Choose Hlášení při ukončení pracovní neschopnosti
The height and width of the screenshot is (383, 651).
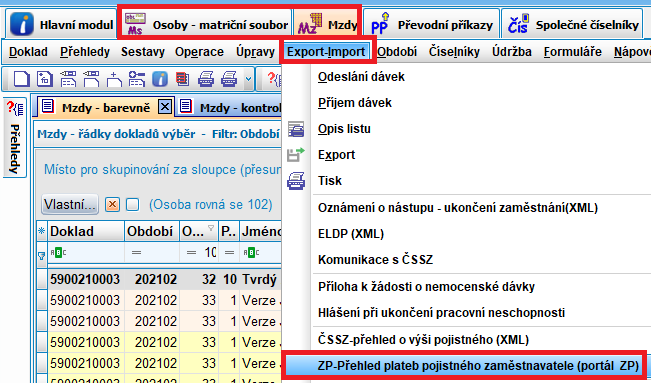tap(441, 312)
